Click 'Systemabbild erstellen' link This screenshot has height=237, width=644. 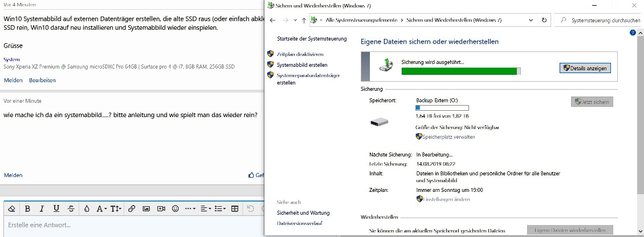click(302, 65)
